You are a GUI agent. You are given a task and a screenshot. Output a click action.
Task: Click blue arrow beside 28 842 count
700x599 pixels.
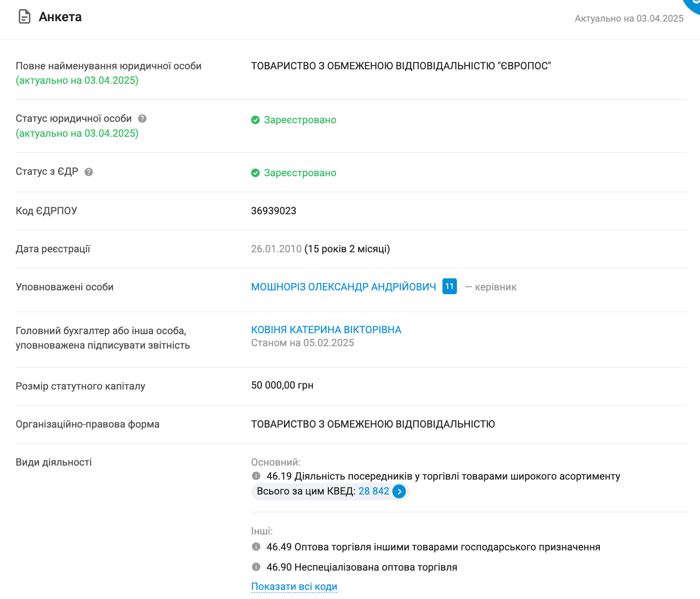[399, 492]
